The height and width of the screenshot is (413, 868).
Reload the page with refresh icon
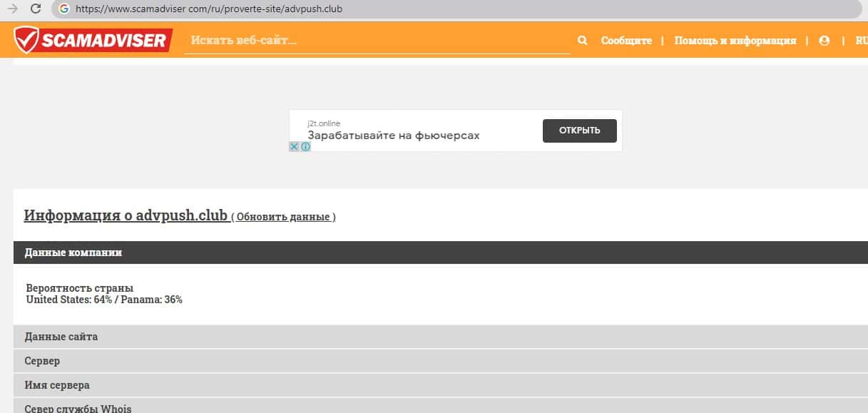click(36, 9)
